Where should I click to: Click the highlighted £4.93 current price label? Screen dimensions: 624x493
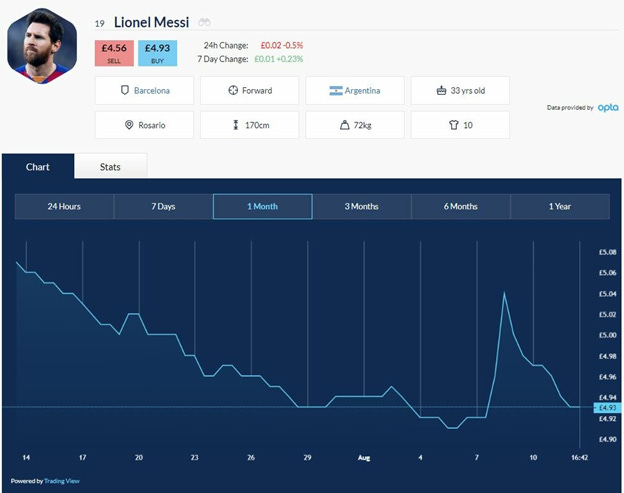(607, 408)
